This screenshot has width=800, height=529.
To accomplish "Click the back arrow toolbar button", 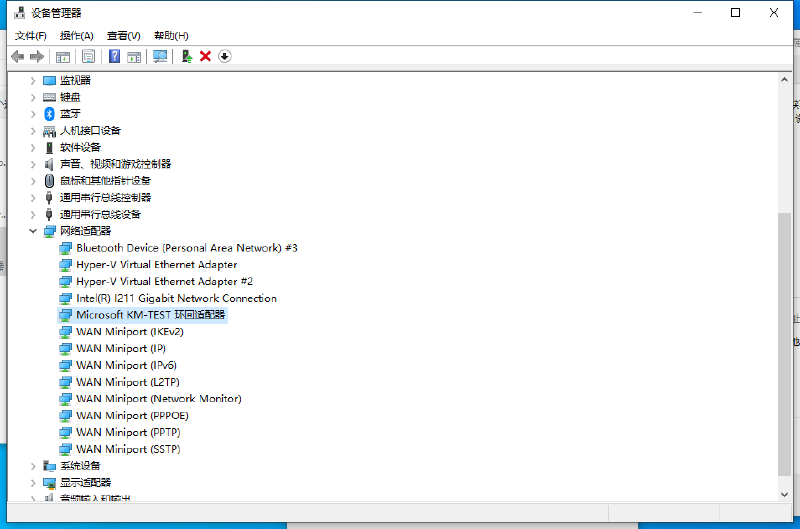I will (17, 57).
